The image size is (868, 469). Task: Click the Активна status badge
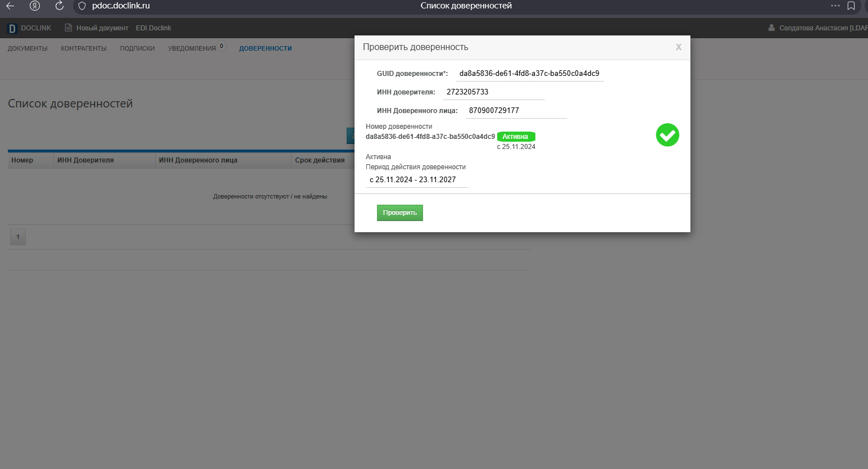pos(516,137)
